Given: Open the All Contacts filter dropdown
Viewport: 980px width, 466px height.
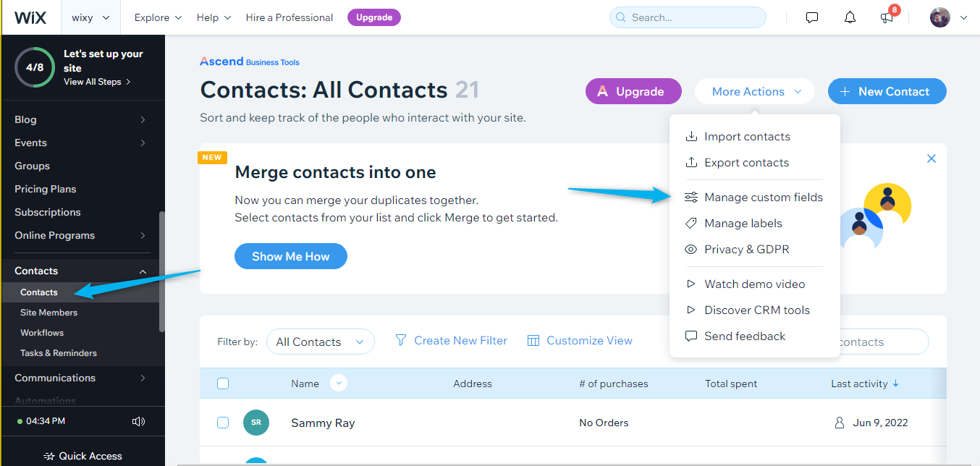Looking at the screenshot, I should coord(320,342).
